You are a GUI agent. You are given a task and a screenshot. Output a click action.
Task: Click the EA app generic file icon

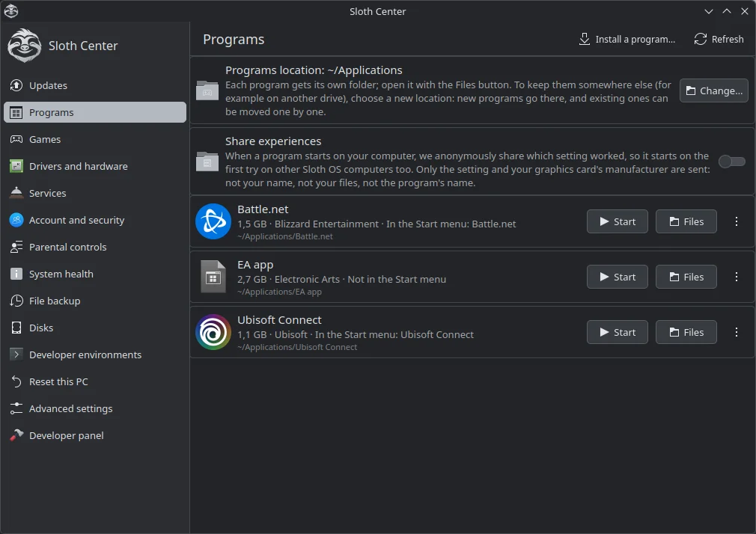[213, 277]
